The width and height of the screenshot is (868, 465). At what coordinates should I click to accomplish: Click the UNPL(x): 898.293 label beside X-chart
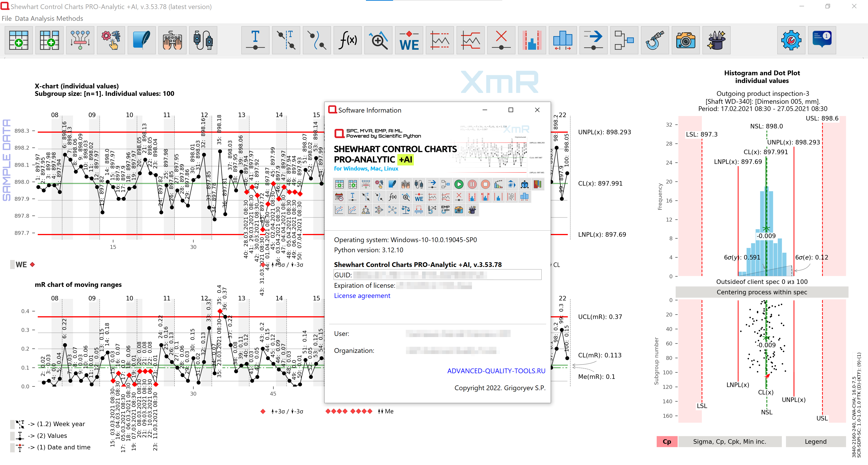tap(604, 132)
